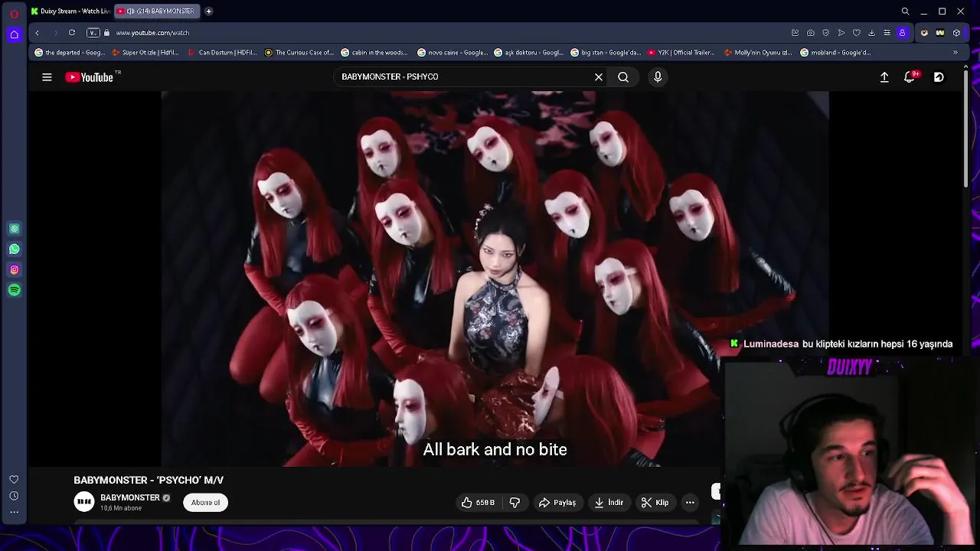Share the video with 'Paylaş'

(557, 502)
